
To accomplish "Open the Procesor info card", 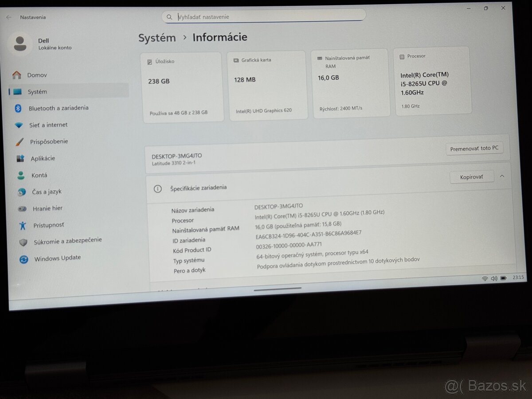I will [x=432, y=82].
